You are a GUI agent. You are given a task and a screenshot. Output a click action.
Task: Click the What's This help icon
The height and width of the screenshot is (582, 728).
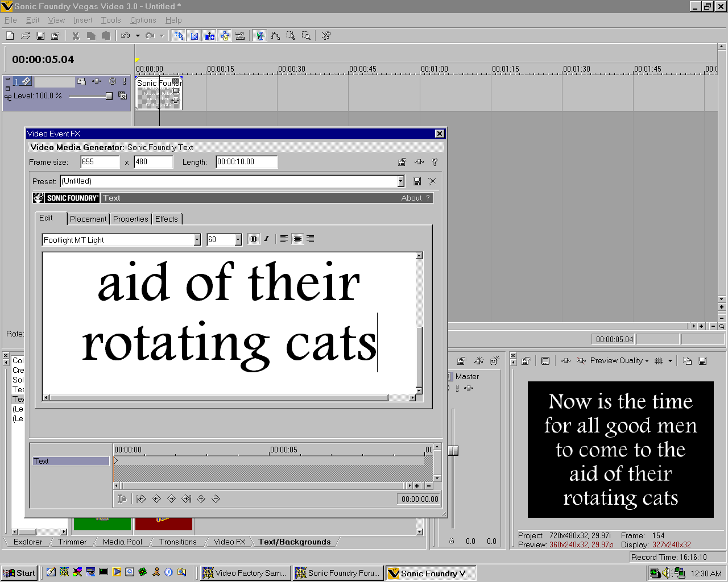(326, 36)
